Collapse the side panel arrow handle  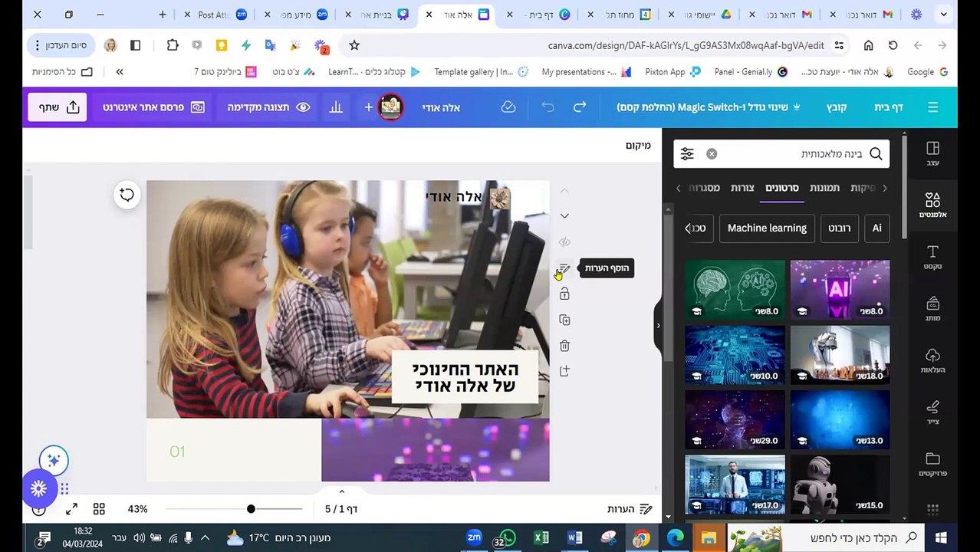point(658,326)
